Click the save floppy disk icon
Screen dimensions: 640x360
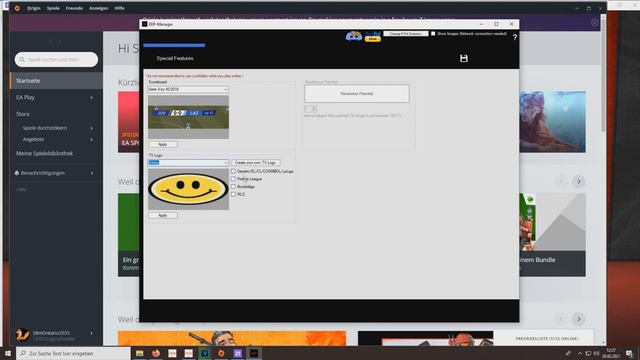click(464, 58)
